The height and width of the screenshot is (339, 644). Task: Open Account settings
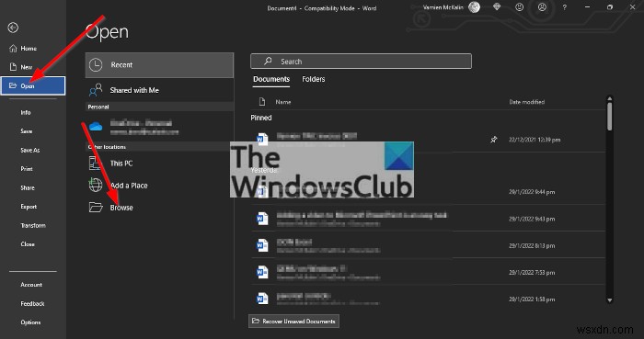(x=31, y=285)
